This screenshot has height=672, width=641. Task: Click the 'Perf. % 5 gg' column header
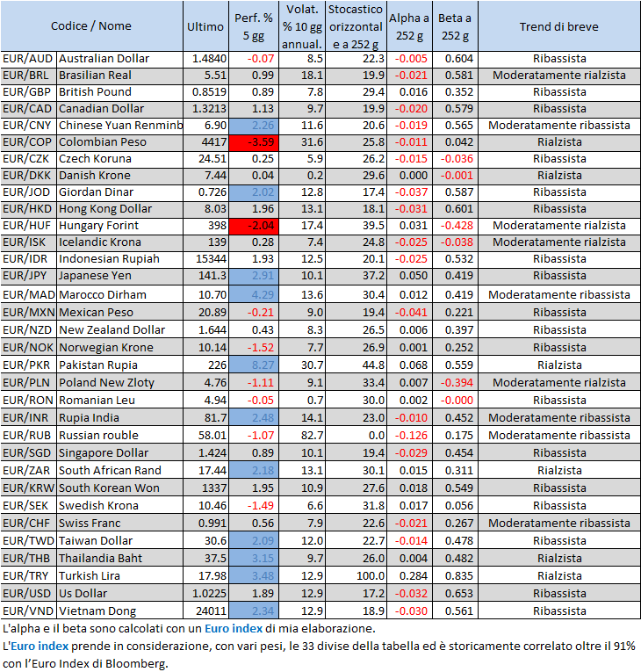pos(254,26)
